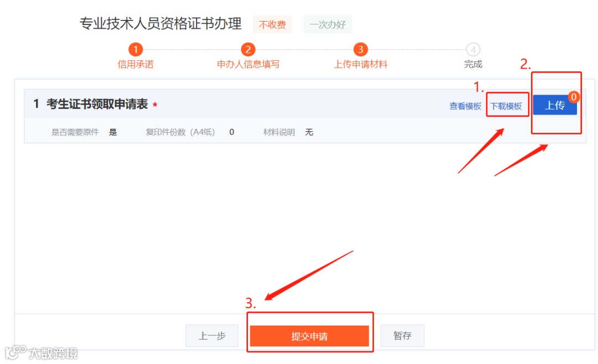Save the draft with the 暂存 button
The image size is (598, 364).
(403, 335)
